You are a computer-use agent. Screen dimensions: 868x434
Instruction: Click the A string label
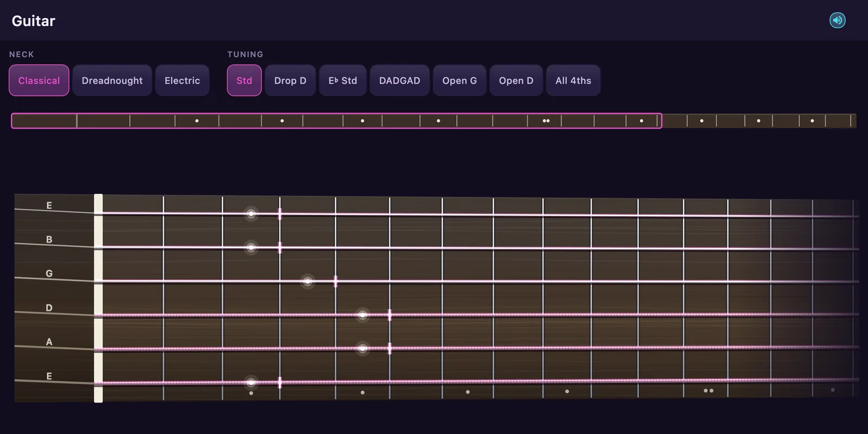point(49,342)
